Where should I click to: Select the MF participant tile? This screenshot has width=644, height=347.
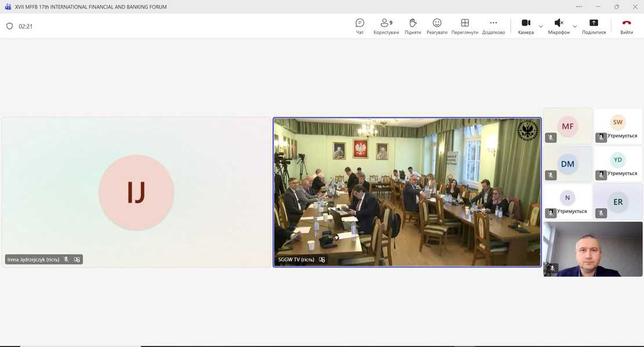click(x=567, y=126)
